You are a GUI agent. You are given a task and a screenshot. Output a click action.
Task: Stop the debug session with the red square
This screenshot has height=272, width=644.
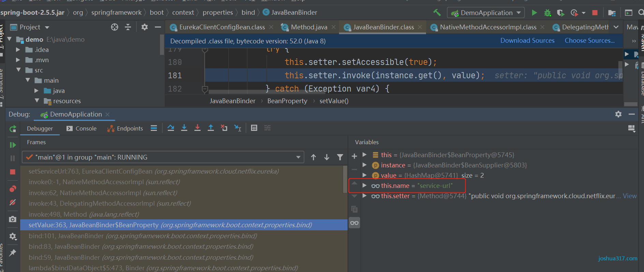pyautogui.click(x=13, y=172)
